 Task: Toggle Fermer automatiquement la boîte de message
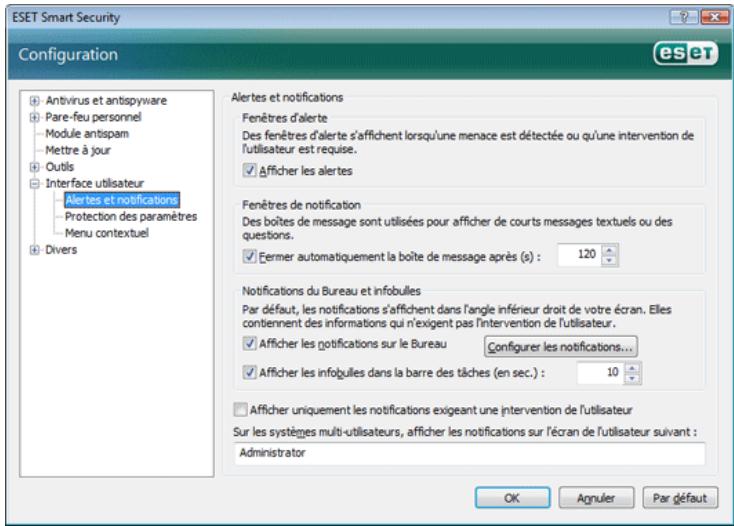tap(250, 256)
